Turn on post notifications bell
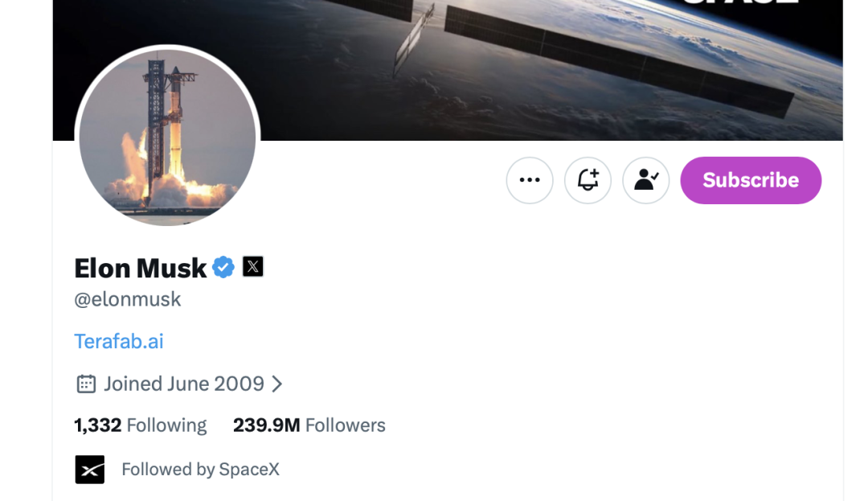Image resolution: width=868 pixels, height=501 pixels. 588,180
